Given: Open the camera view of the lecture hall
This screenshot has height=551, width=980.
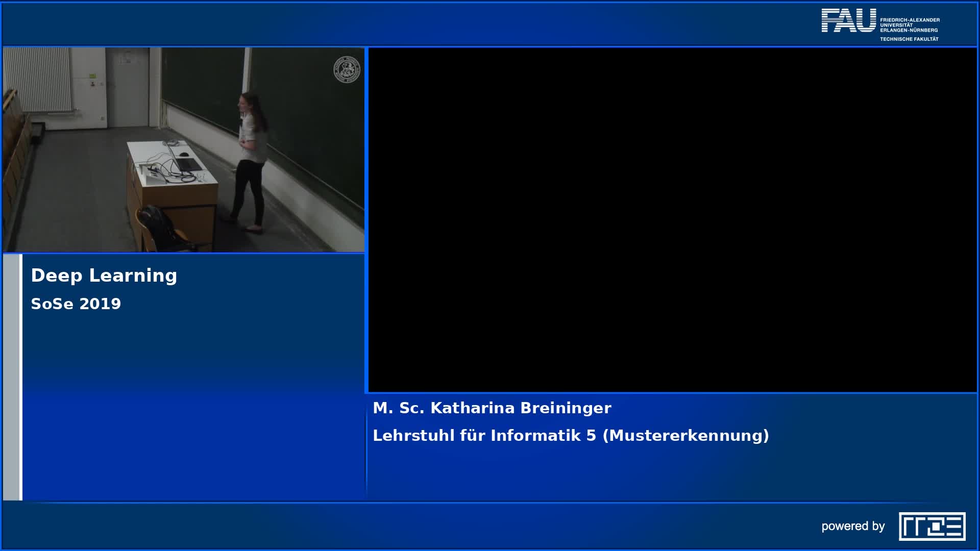Looking at the screenshot, I should click(x=184, y=148).
